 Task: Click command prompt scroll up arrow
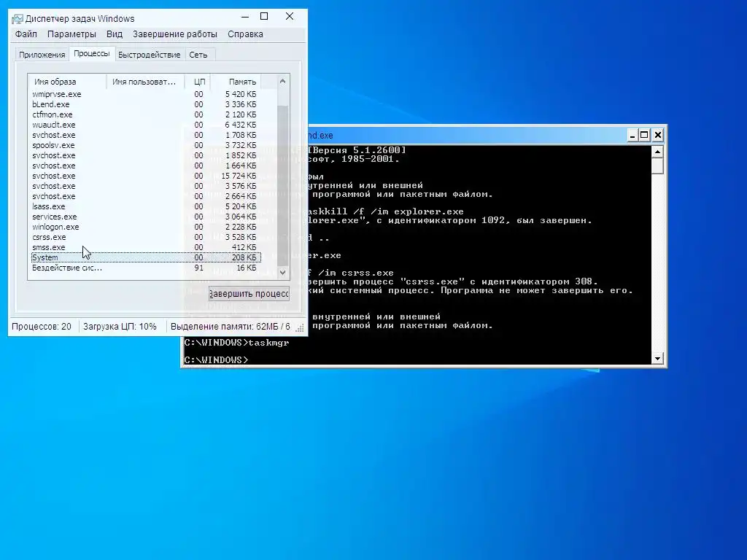[657, 152]
